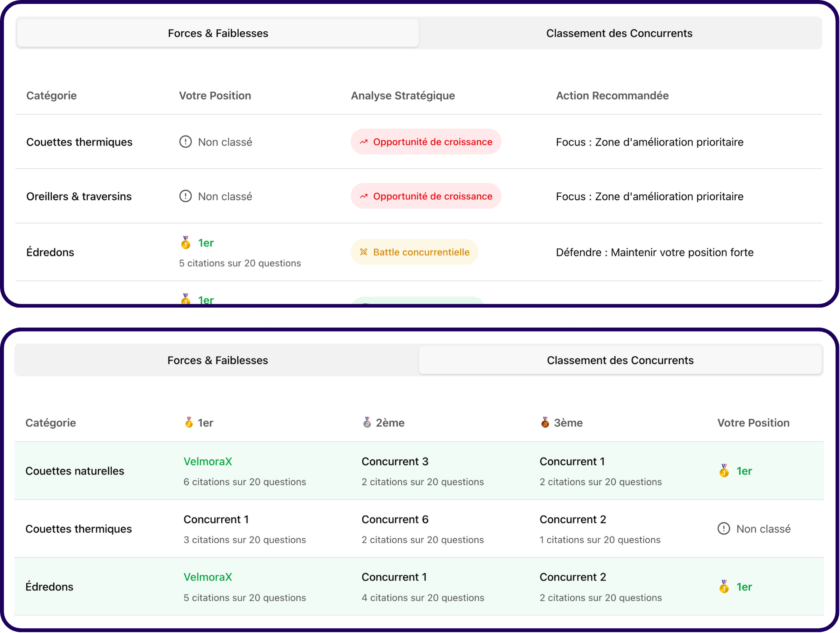Screen dimensions: 840x633
Task: Switch to the Classement des Concurrents tab in the upper panel
Action: pos(620,33)
